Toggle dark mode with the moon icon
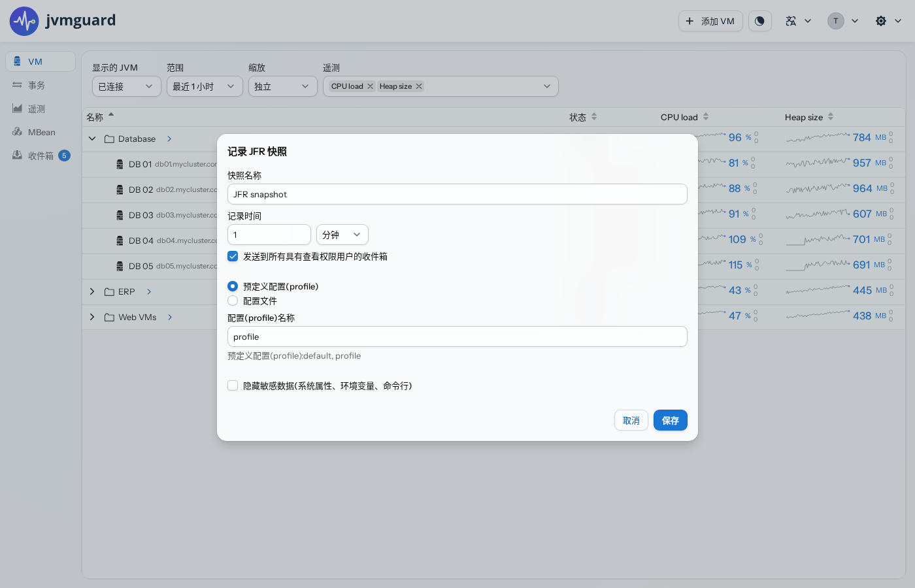 click(759, 21)
